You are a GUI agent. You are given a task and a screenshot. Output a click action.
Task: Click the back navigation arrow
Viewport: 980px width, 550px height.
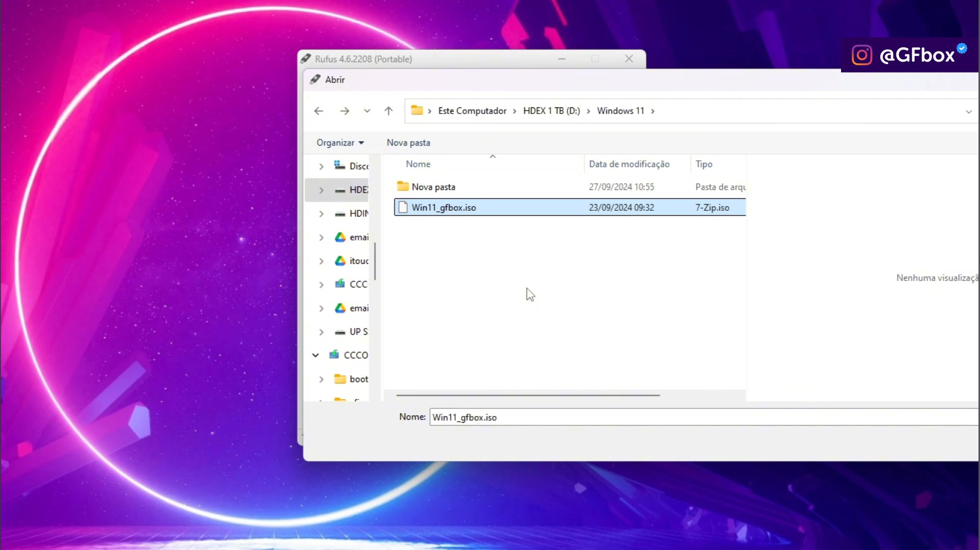pos(318,111)
